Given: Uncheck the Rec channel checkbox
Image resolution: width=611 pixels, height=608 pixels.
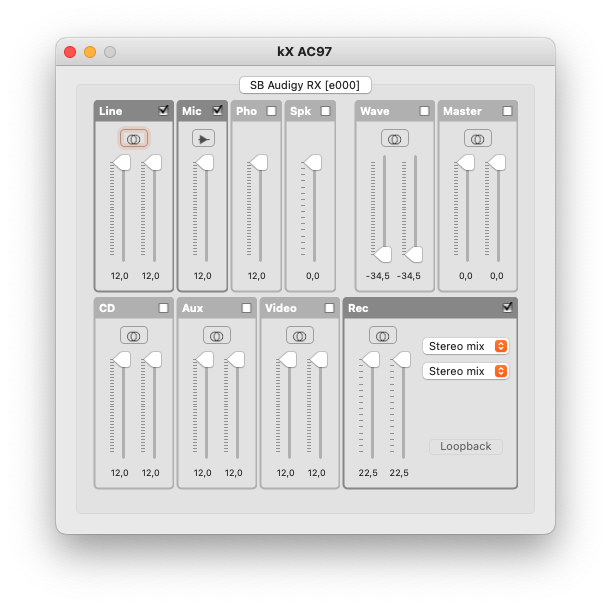Looking at the screenshot, I should tap(507, 308).
